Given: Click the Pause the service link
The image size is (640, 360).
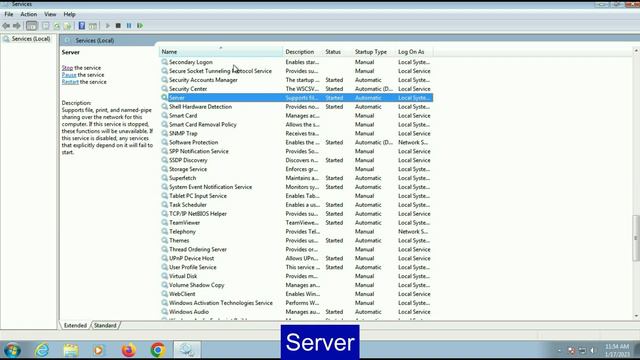Looking at the screenshot, I should point(69,75).
